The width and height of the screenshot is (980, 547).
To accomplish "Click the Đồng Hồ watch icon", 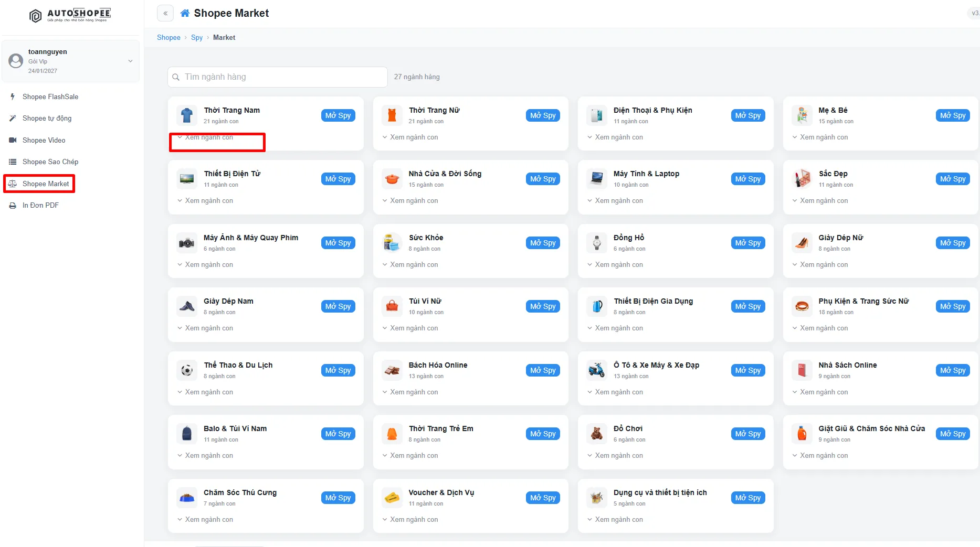I will (597, 243).
